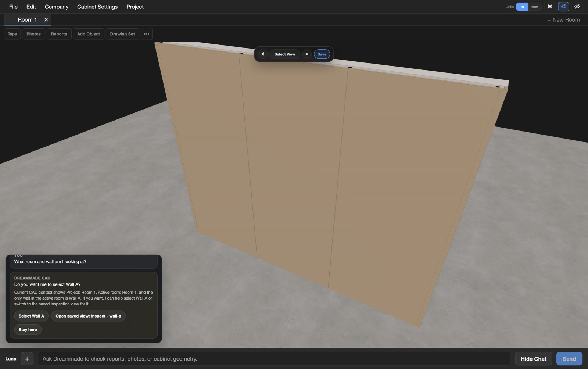This screenshot has width=588, height=369.
Task: Open the Reports panel
Action: click(x=59, y=34)
